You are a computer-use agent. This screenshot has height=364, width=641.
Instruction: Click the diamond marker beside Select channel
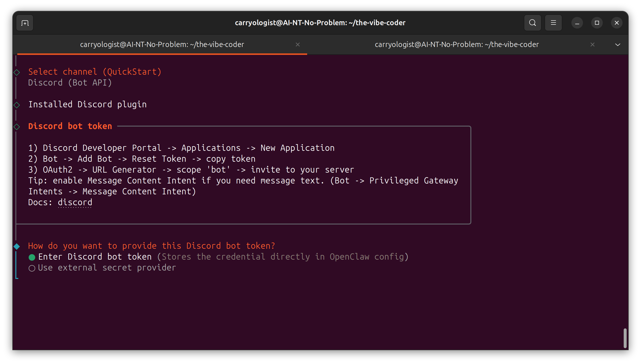tap(17, 72)
